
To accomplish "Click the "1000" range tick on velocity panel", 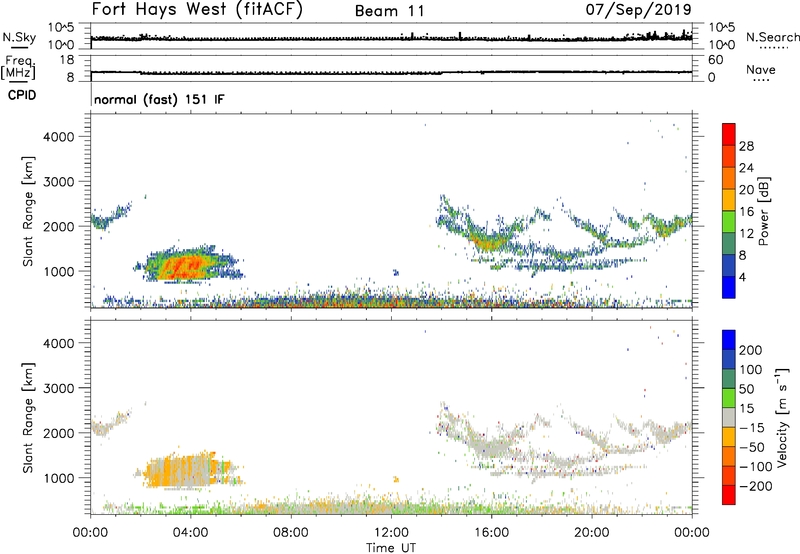I will click(x=58, y=478).
